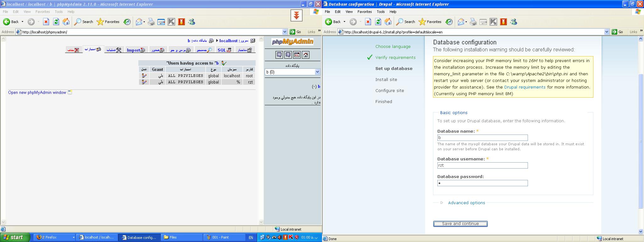Expand Links chevron in Drupal browser
Image resolution: width=644 pixels, height=242 pixels.
coord(641,31)
